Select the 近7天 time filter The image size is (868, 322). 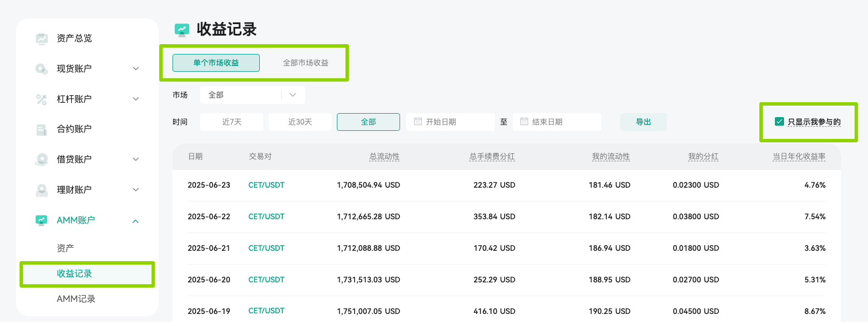pos(232,122)
